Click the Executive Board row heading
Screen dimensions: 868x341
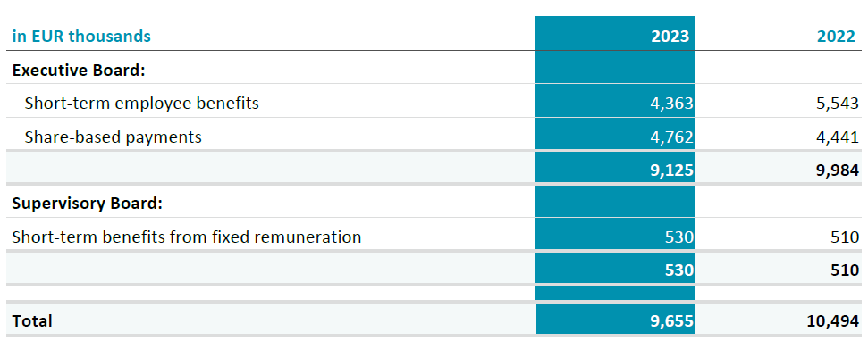click(x=79, y=71)
